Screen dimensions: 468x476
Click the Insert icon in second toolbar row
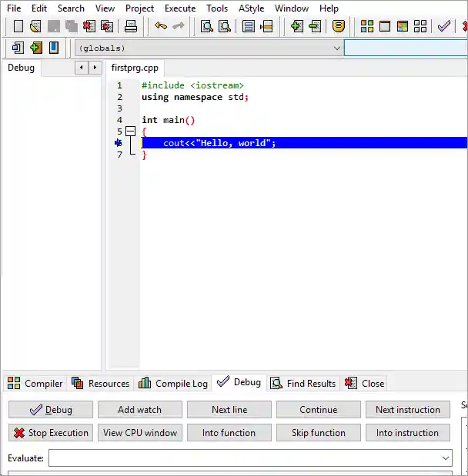point(18,48)
